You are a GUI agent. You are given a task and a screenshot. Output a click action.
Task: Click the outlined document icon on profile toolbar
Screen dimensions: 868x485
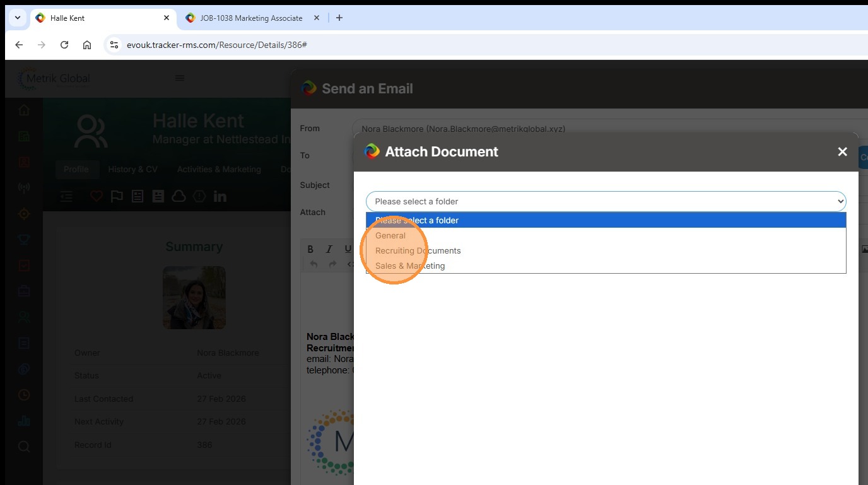[138, 196]
